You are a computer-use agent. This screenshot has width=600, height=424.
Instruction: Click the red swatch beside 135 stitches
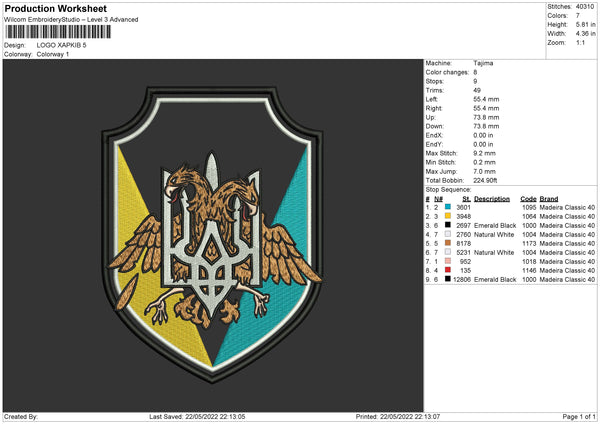pyautogui.click(x=448, y=270)
